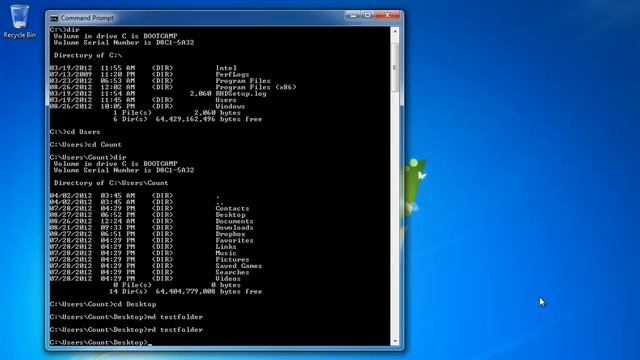Click the 'rd testfolder' command line
Image resolution: width=640 pixels, height=360 pixels.
[x=126, y=330]
